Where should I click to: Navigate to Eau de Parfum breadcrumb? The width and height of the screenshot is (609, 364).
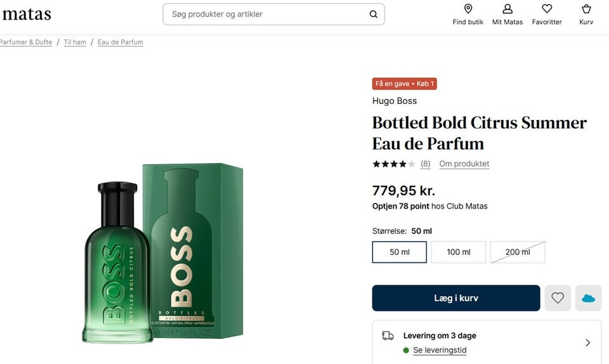120,42
